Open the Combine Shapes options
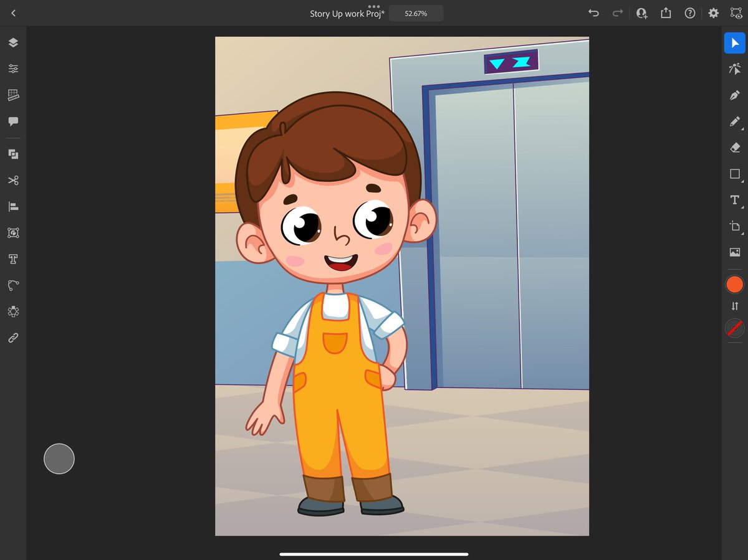This screenshot has width=748, height=560. tap(13, 154)
